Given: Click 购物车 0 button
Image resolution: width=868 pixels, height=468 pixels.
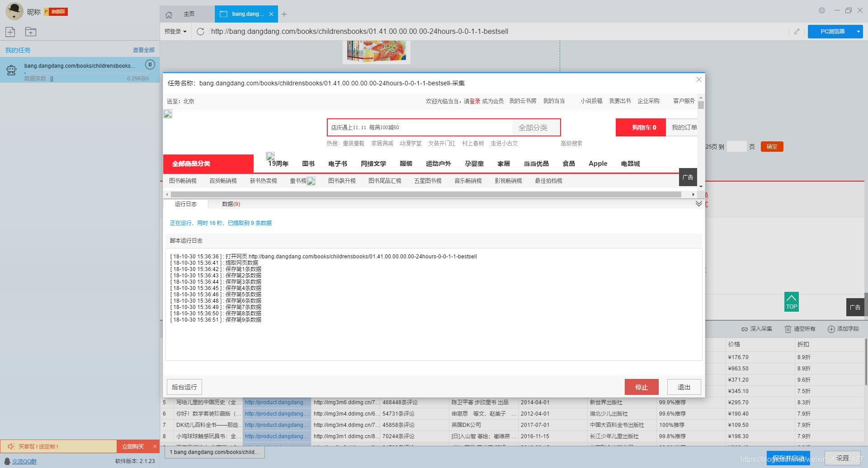Looking at the screenshot, I should pos(641,127).
